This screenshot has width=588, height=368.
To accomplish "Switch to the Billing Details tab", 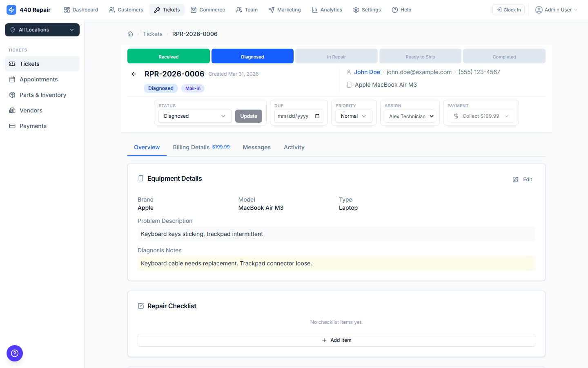I will (191, 147).
